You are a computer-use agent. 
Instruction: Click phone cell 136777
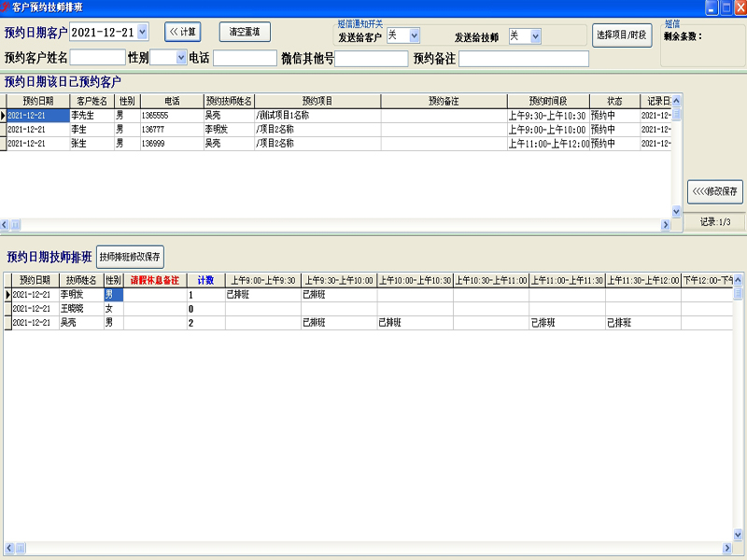172,130
